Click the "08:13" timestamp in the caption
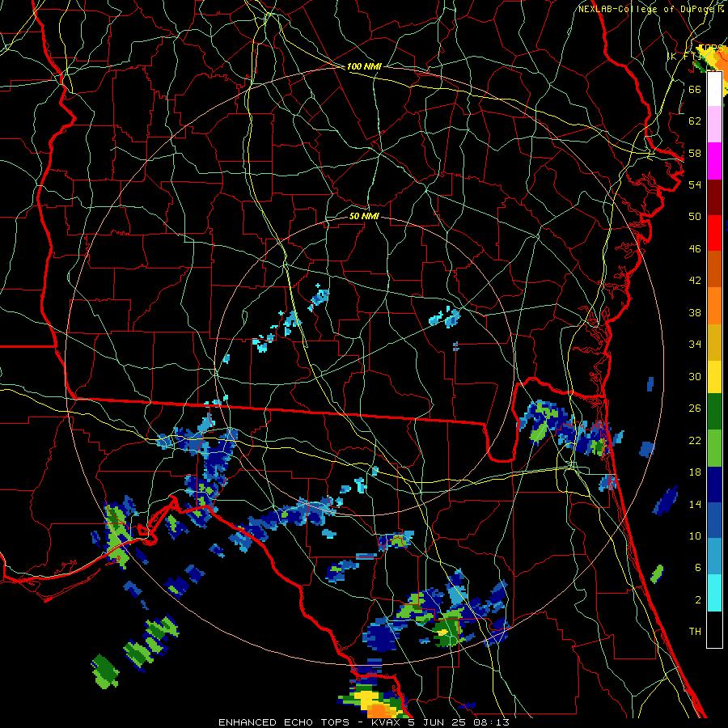Screen dimensions: 728x728 [491, 722]
